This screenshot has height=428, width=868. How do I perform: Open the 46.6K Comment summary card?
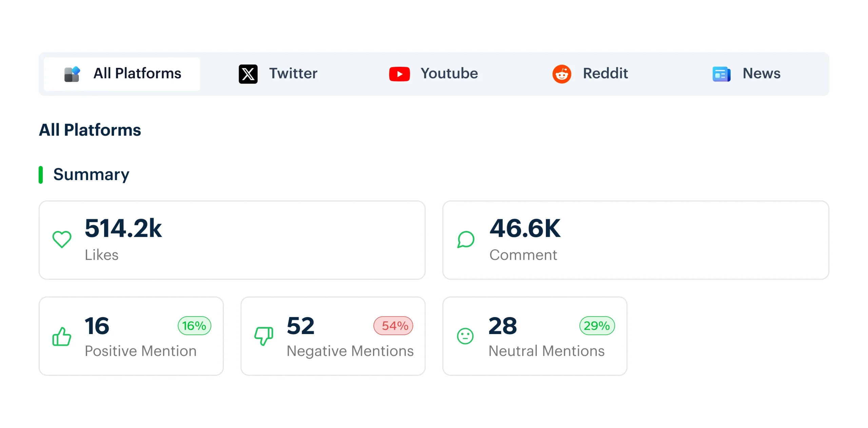(x=636, y=240)
